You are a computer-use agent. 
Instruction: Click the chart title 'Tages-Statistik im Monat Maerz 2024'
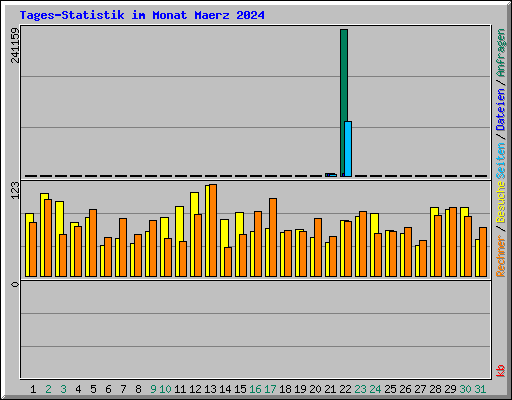click(x=142, y=15)
